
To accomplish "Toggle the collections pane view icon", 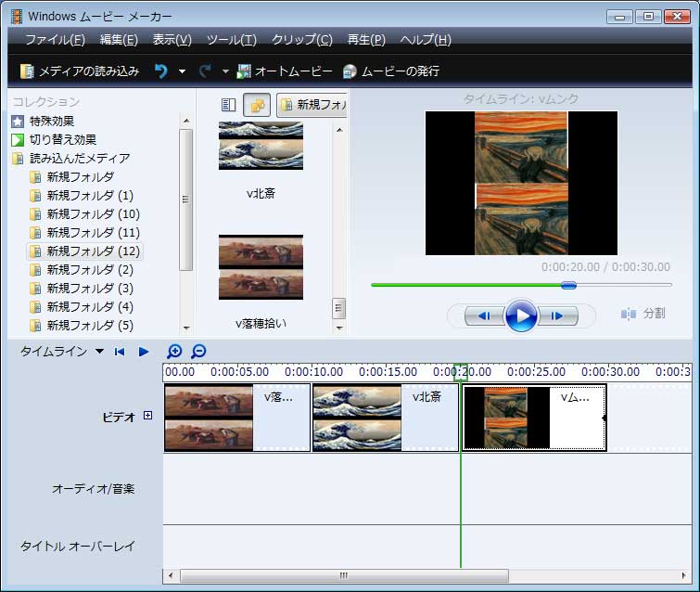I will (257, 105).
